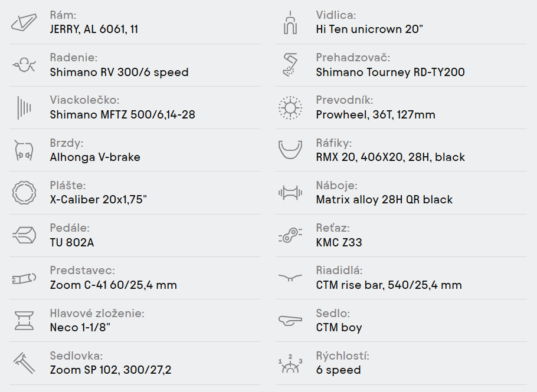The image size is (537, 392).
Task: Click the saddle icon beside Sedlo
Action: pyautogui.click(x=290, y=321)
